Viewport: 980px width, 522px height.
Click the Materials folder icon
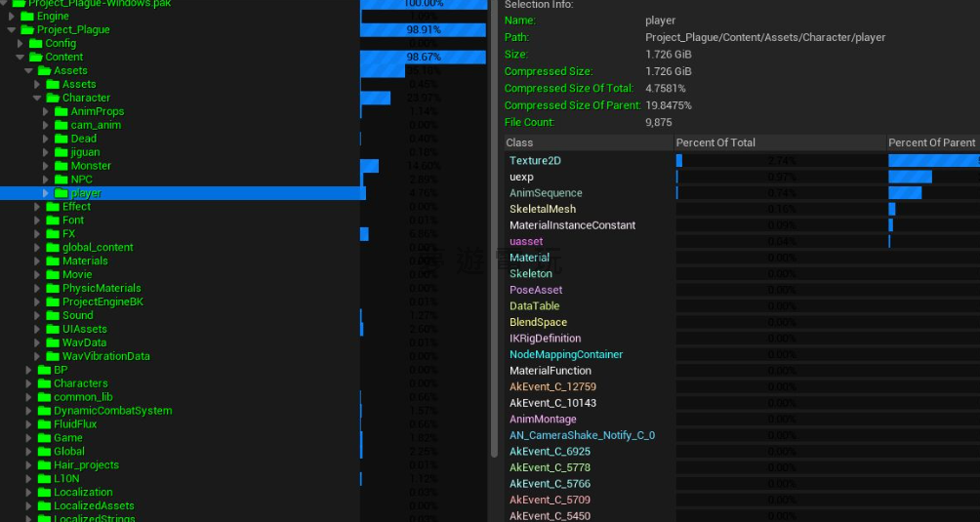[x=53, y=261]
